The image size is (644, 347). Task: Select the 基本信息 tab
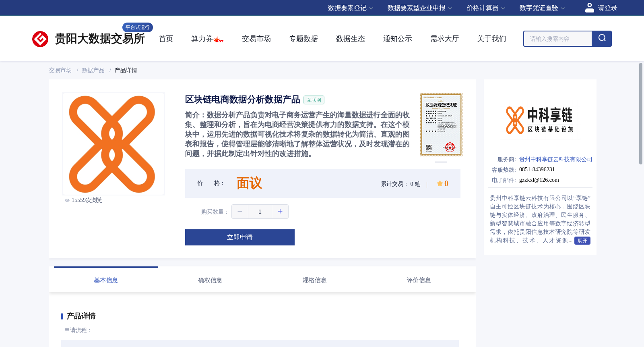point(106,280)
